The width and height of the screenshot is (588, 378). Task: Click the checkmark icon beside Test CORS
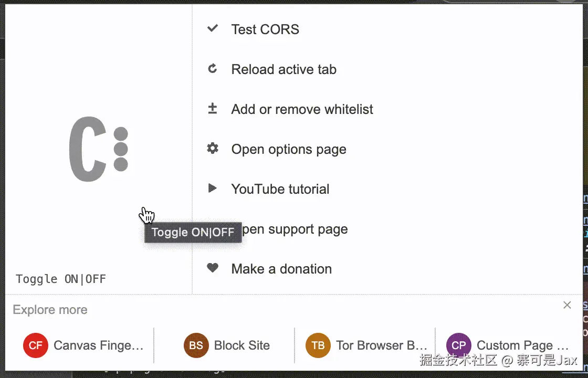(x=213, y=29)
